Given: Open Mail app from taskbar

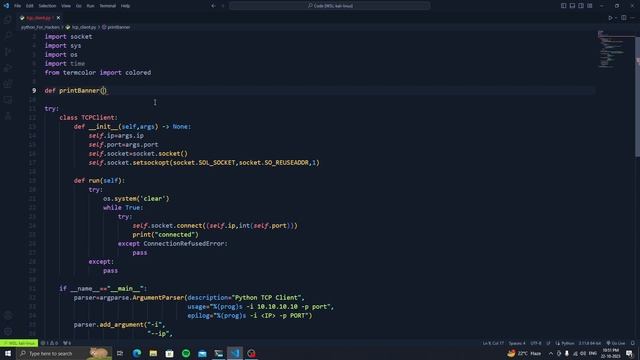Looking at the screenshot, I should pyautogui.click(x=202, y=353).
